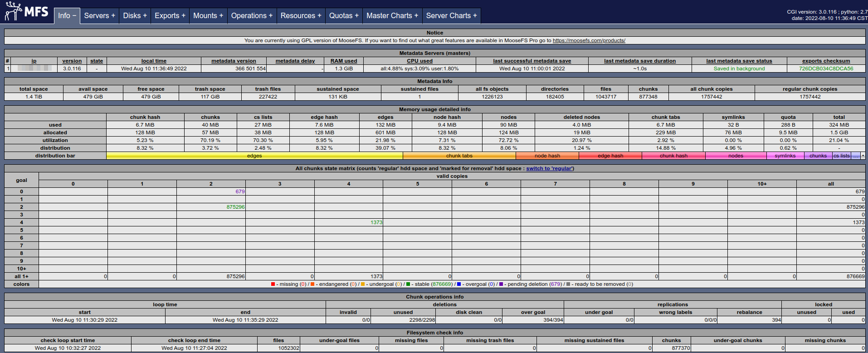Expand Resources section via its plus sign
Image resolution: width=868 pixels, height=353 pixels.
[x=319, y=15]
